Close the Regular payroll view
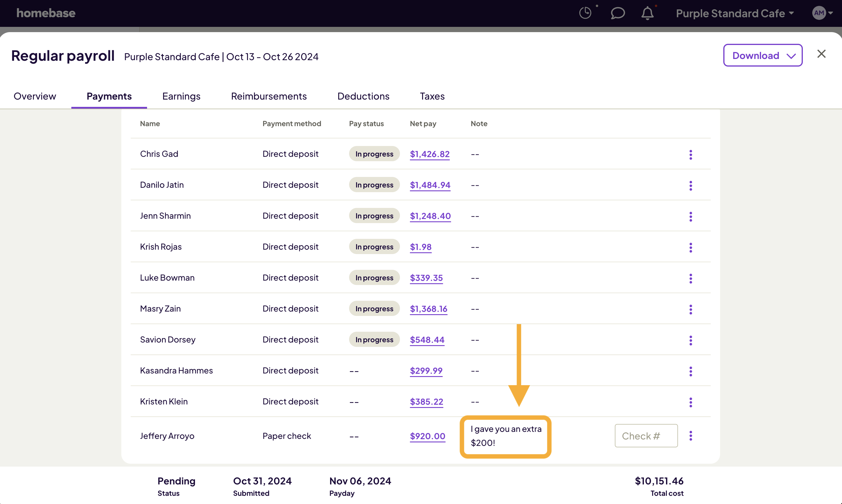The width and height of the screenshot is (842, 504). click(822, 54)
